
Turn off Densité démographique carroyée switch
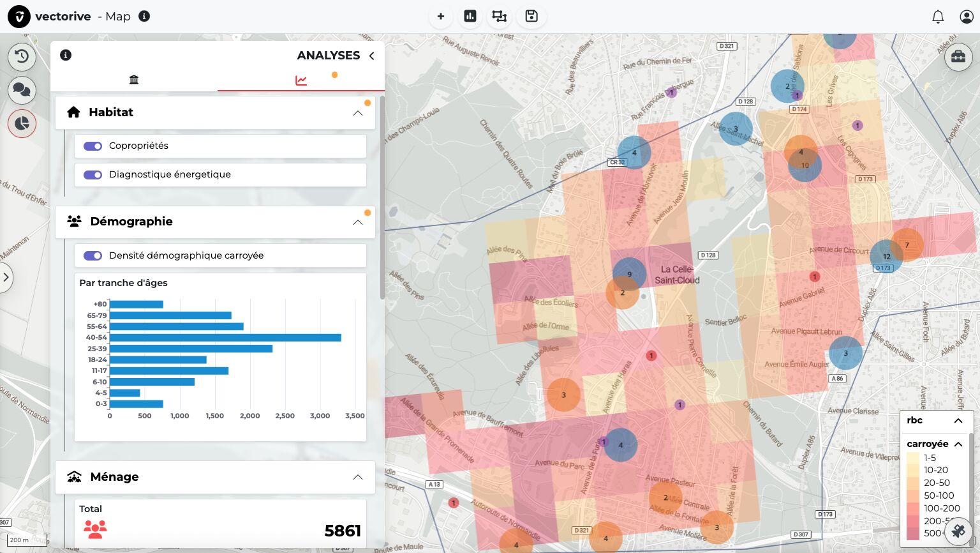93,256
